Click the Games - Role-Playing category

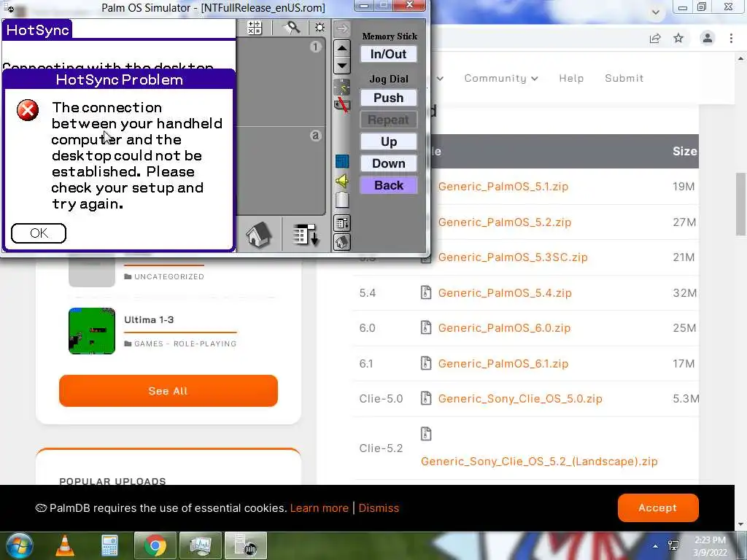tap(185, 343)
